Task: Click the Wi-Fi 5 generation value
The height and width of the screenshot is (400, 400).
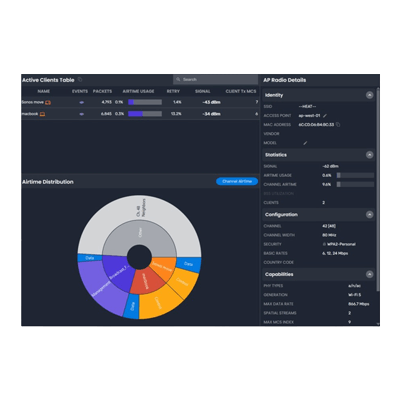Action: 354,295
